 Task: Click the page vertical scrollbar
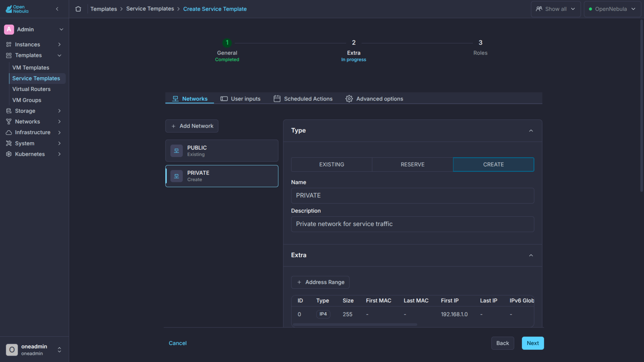642,106
